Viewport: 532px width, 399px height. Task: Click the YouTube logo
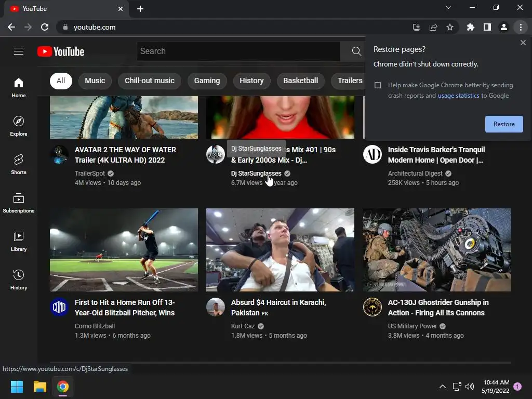(61, 51)
